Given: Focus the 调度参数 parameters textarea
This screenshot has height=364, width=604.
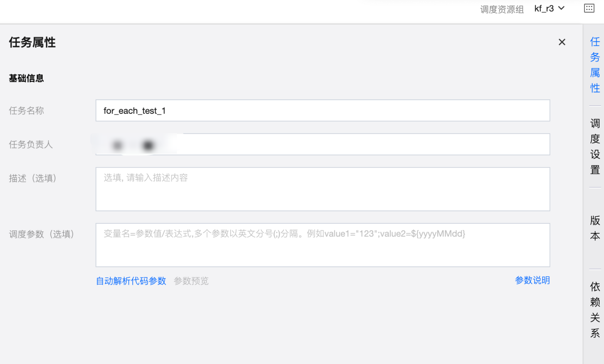Looking at the screenshot, I should tap(323, 245).
